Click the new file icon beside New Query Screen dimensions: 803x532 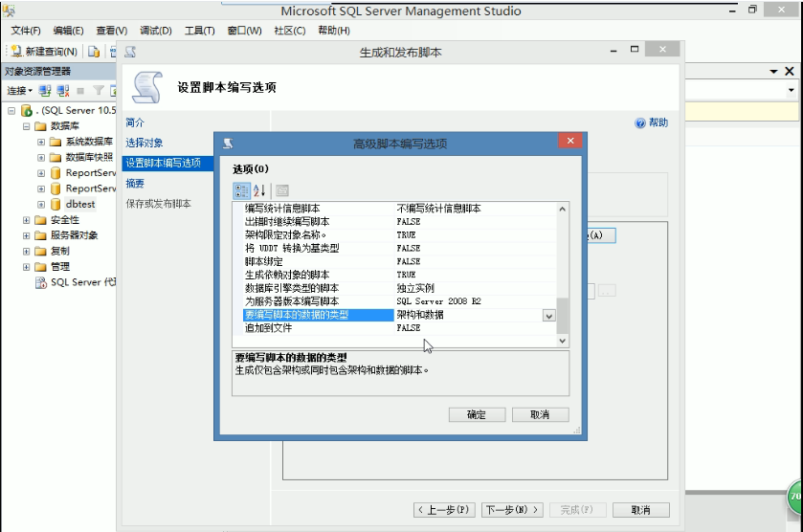pos(94,52)
